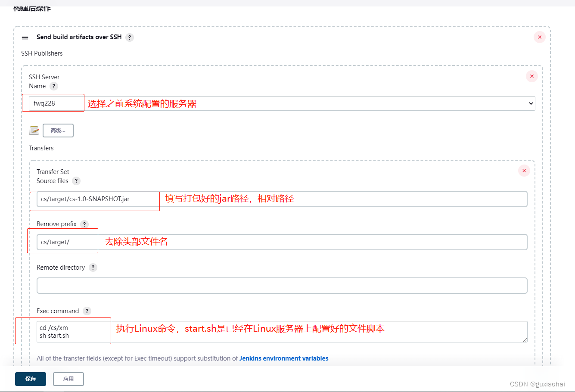575x392 pixels.
Task: Show help for SSH Server Name
Action: tap(54, 86)
